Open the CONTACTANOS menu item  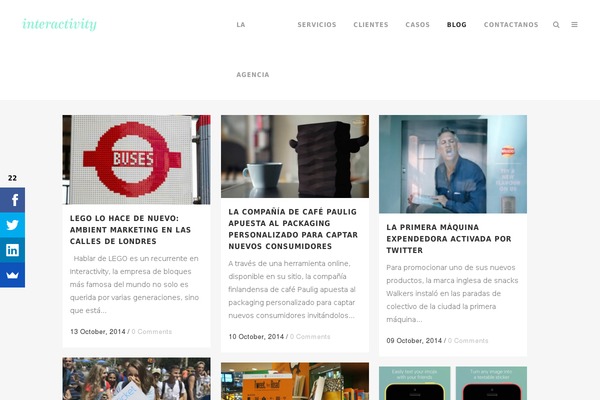(x=511, y=24)
